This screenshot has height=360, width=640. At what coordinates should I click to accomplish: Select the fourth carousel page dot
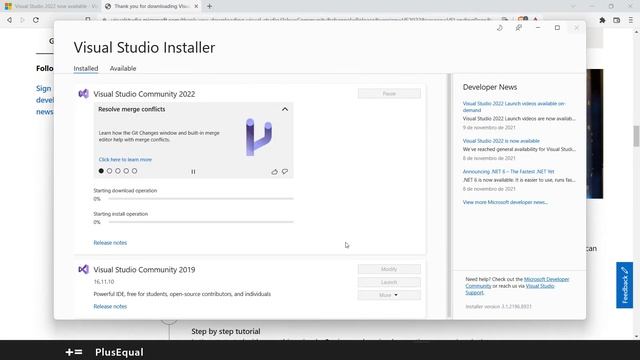tap(126, 171)
